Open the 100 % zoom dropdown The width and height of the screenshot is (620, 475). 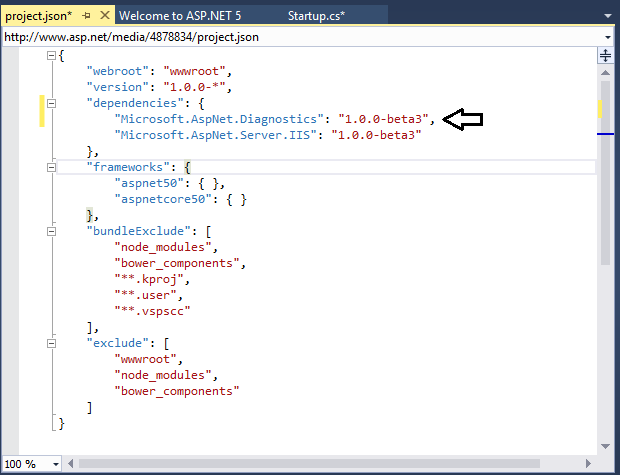point(56,464)
